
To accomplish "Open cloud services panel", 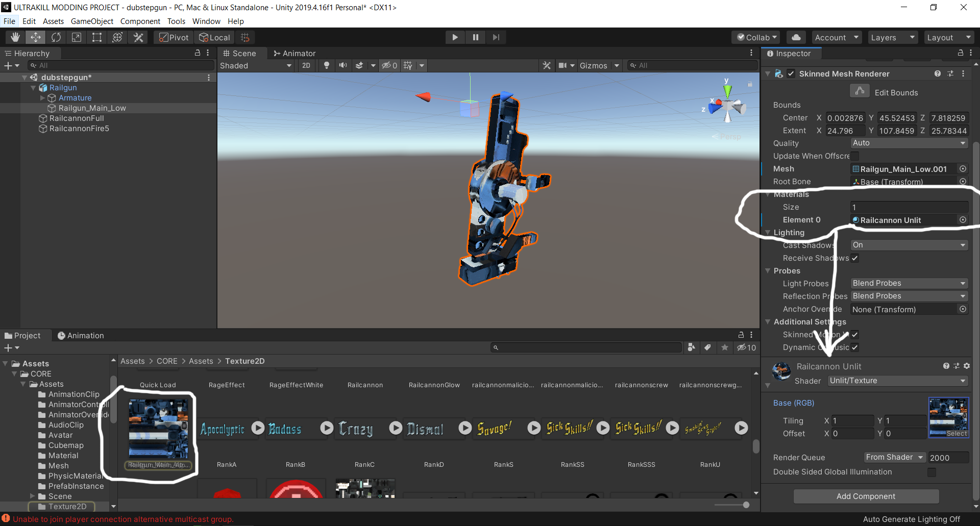I will (796, 37).
